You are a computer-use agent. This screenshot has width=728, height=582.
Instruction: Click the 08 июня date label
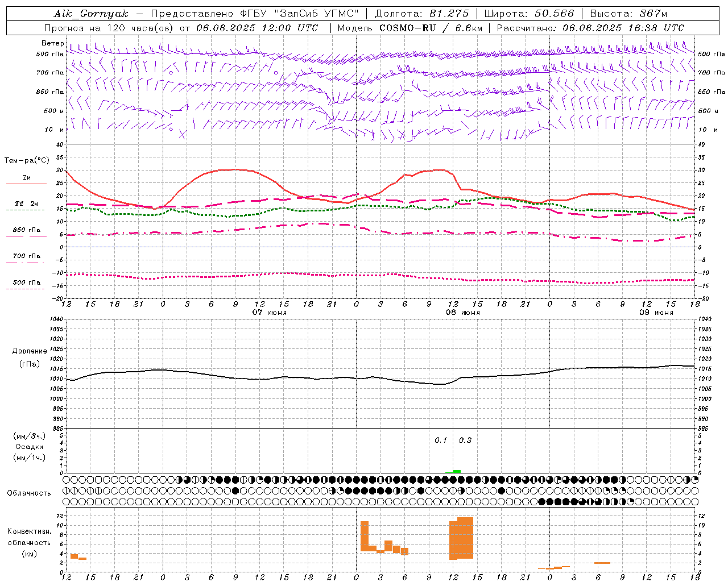(x=463, y=313)
